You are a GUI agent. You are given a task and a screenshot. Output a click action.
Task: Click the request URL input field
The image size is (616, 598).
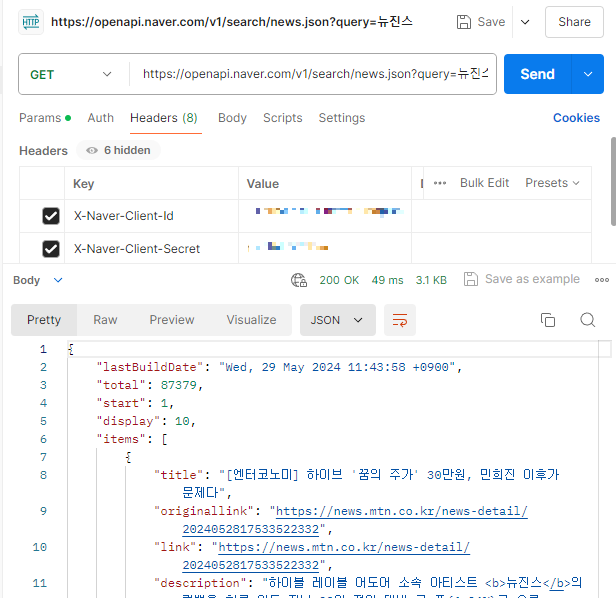(x=315, y=74)
